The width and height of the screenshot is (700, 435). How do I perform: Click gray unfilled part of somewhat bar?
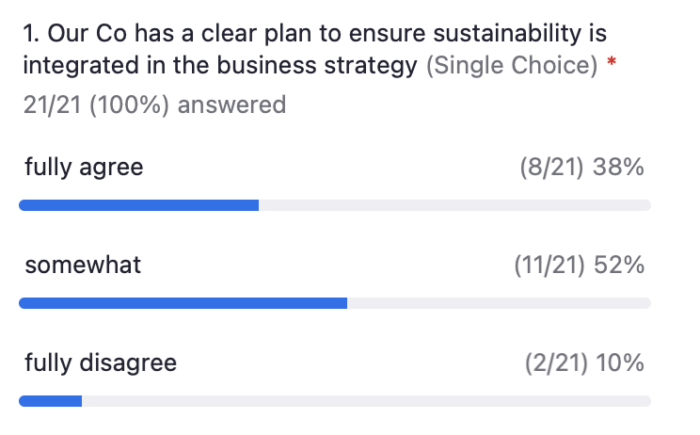coord(499,303)
